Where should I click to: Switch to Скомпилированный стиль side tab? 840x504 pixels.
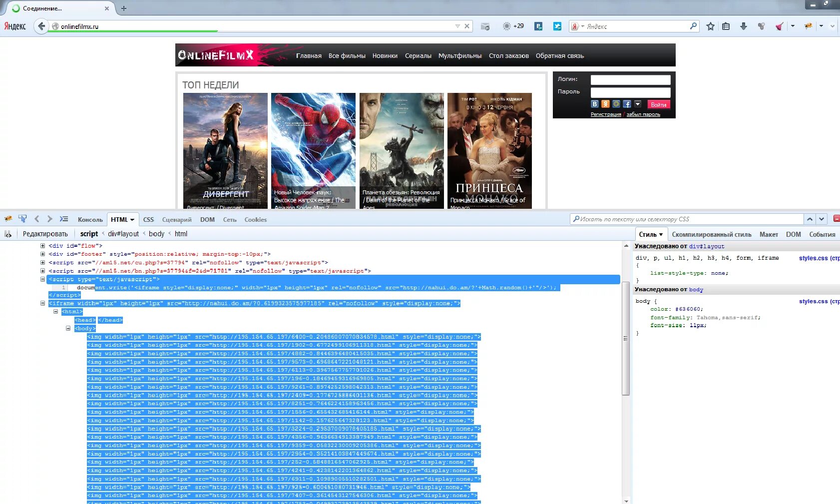coord(712,235)
